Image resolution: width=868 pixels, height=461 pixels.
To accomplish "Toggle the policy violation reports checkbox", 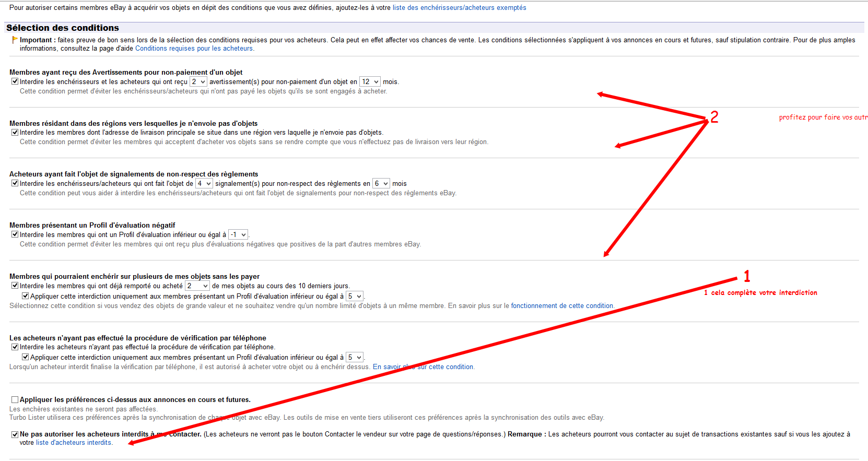I will click(x=15, y=183).
